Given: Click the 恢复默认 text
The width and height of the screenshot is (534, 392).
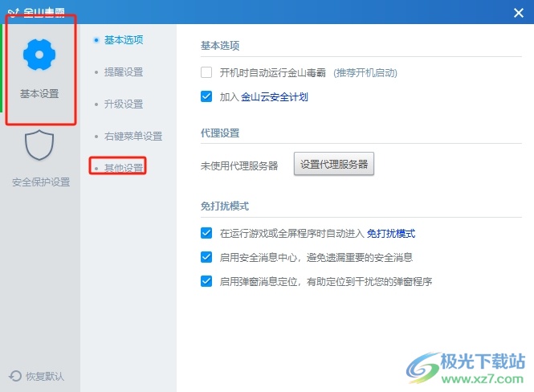Looking at the screenshot, I should pos(45,376).
